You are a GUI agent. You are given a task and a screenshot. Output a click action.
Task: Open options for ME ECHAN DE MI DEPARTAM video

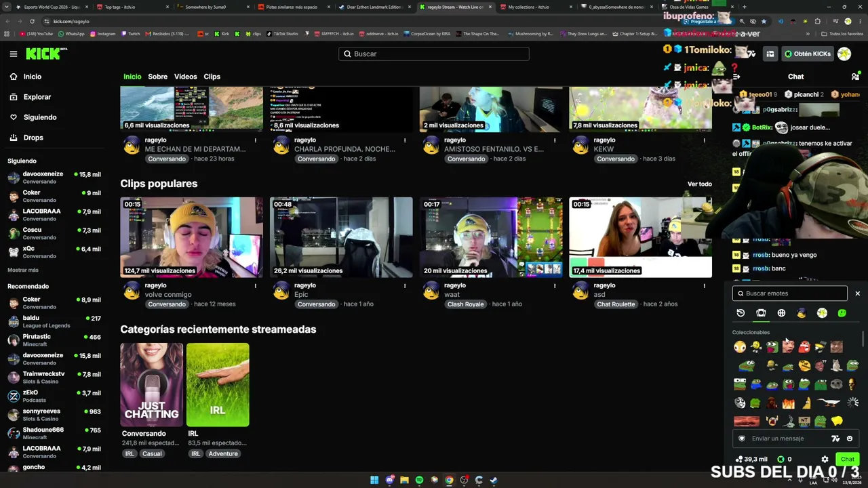[256, 140]
